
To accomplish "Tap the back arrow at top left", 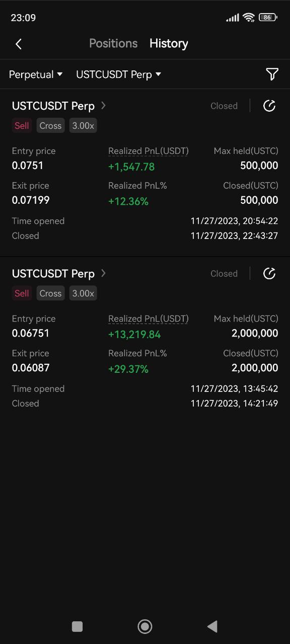I will pyautogui.click(x=19, y=44).
